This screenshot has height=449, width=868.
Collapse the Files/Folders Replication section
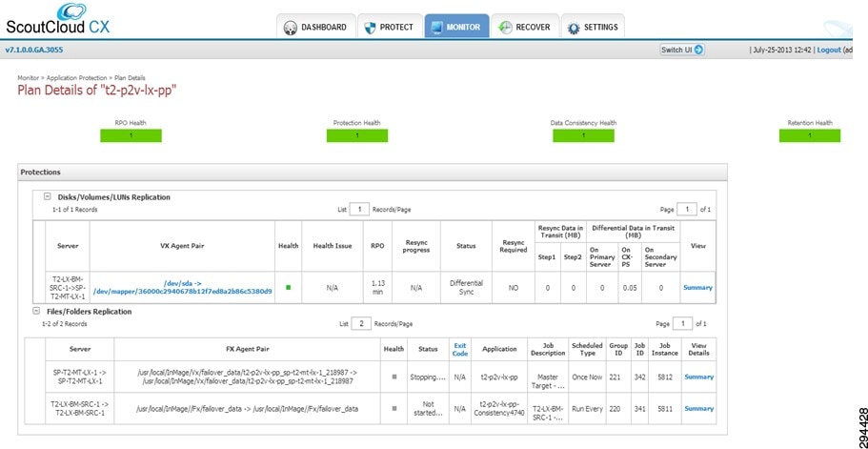36,311
